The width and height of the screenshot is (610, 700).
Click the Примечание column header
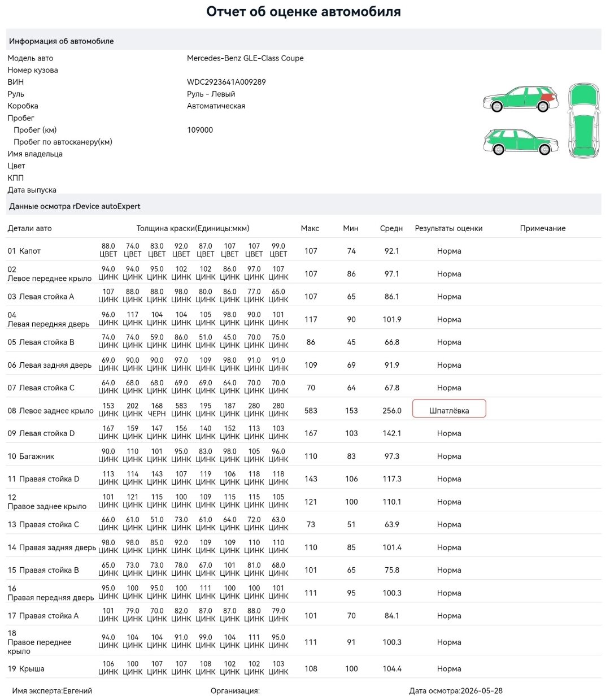click(x=542, y=228)
